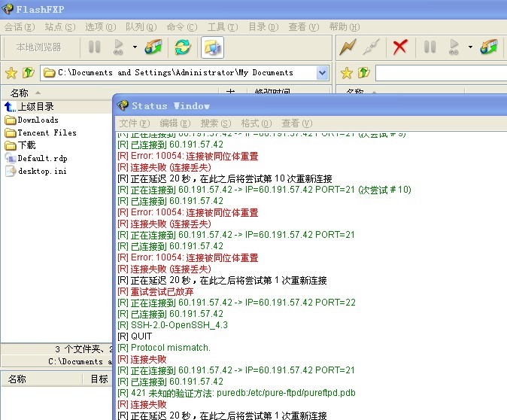The height and width of the screenshot is (420, 507).
Task: Open Status Window 搜索 menu
Action: (x=216, y=123)
